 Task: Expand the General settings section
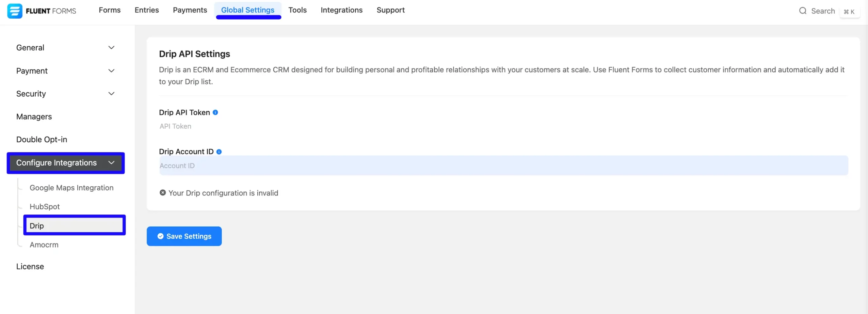click(x=65, y=48)
